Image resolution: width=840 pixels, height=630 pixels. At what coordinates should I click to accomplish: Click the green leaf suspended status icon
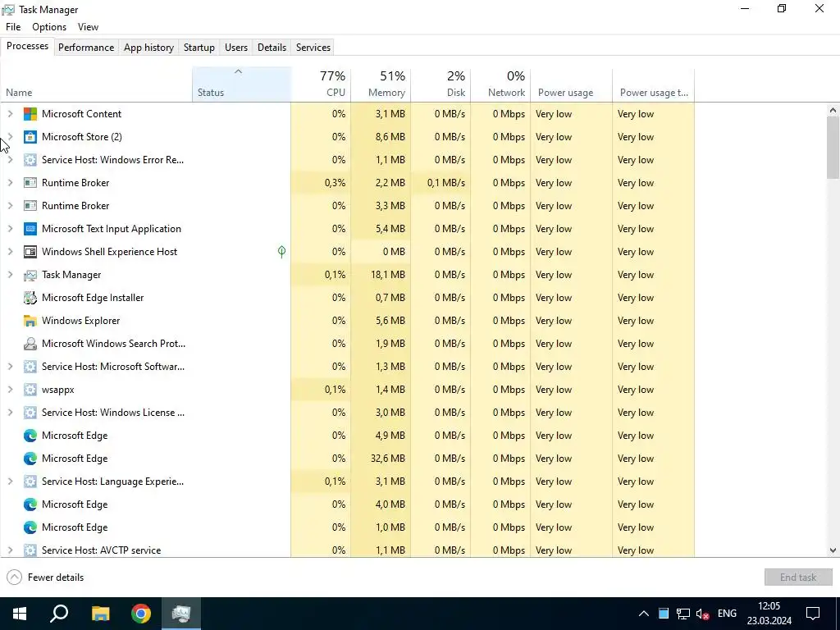tap(282, 252)
